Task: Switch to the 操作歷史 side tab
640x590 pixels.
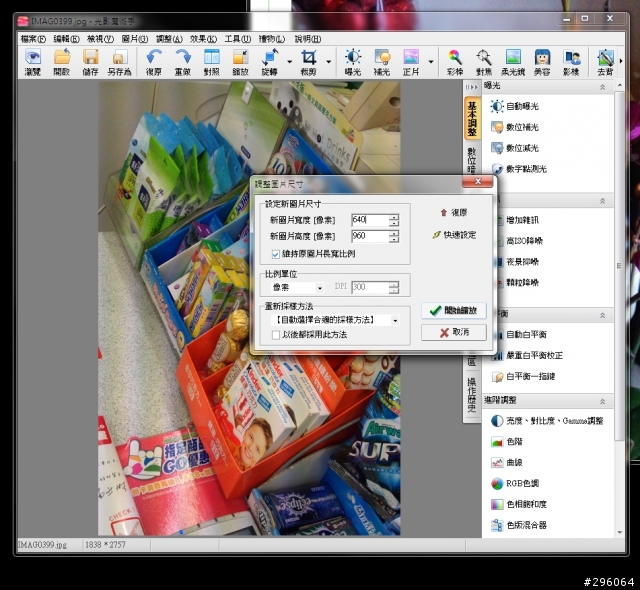Action: 472,395
